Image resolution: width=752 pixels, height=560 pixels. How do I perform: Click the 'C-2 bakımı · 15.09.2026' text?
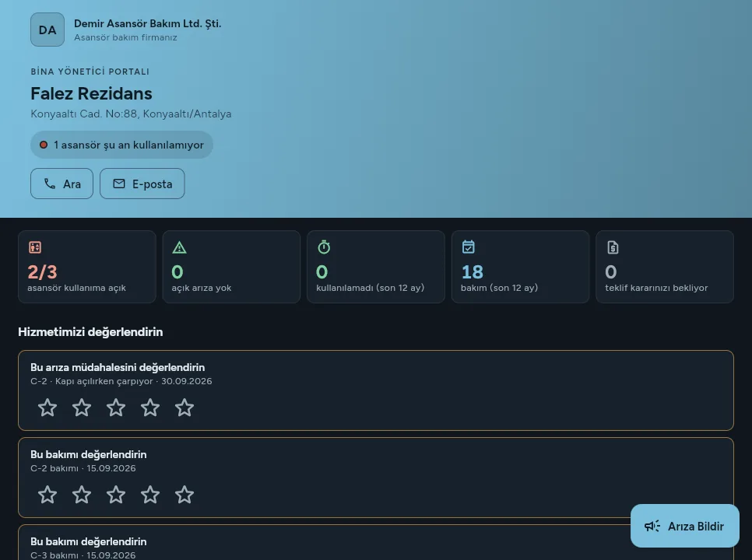point(83,468)
